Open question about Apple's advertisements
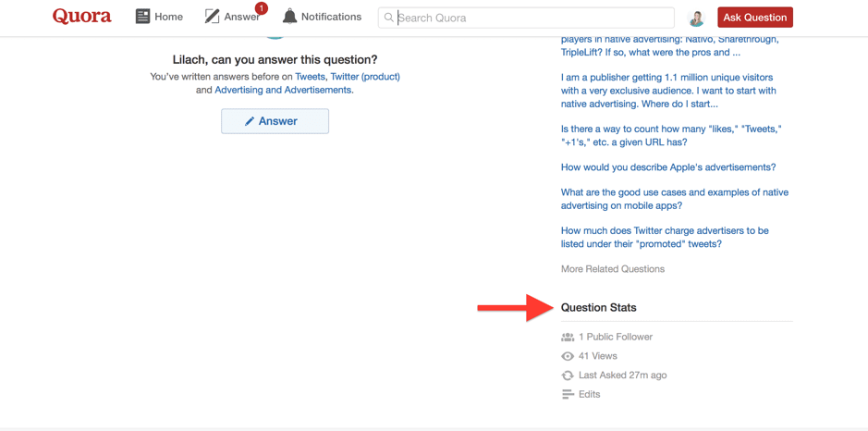 [x=667, y=167]
